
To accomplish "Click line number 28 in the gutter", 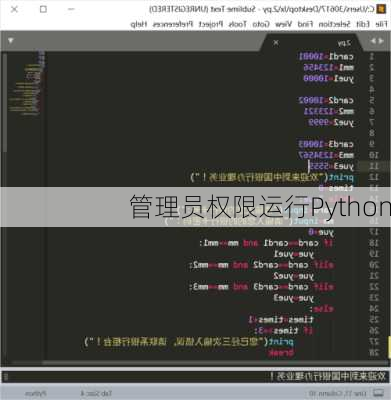I will (x=373, y=352).
